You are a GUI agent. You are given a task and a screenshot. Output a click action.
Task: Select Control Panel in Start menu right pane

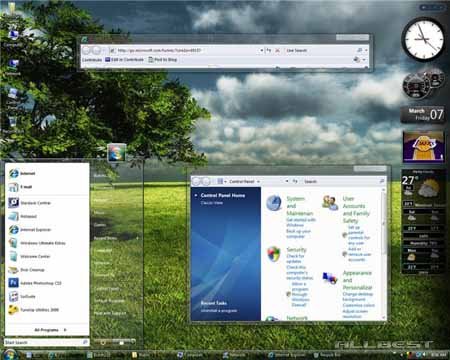pos(106,289)
